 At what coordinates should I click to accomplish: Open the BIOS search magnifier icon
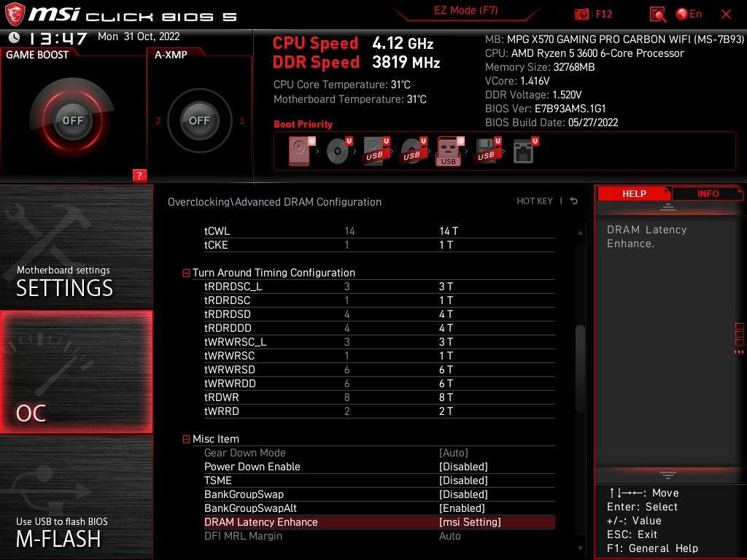coord(657,14)
